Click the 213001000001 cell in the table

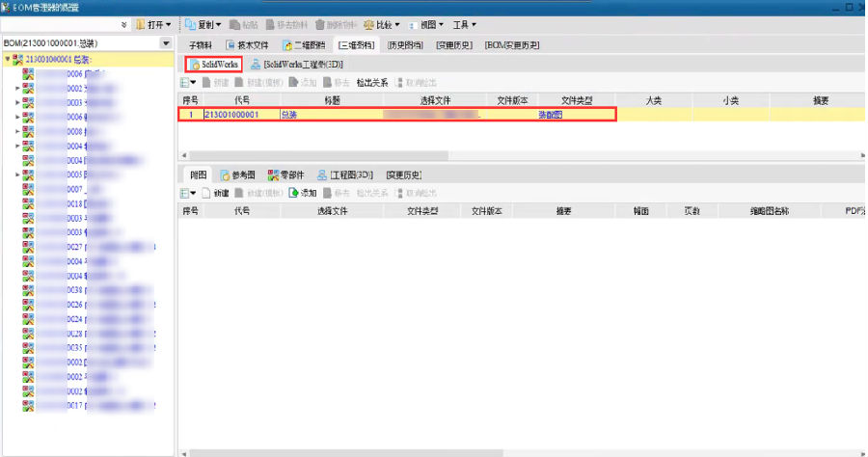pyautogui.click(x=242, y=115)
